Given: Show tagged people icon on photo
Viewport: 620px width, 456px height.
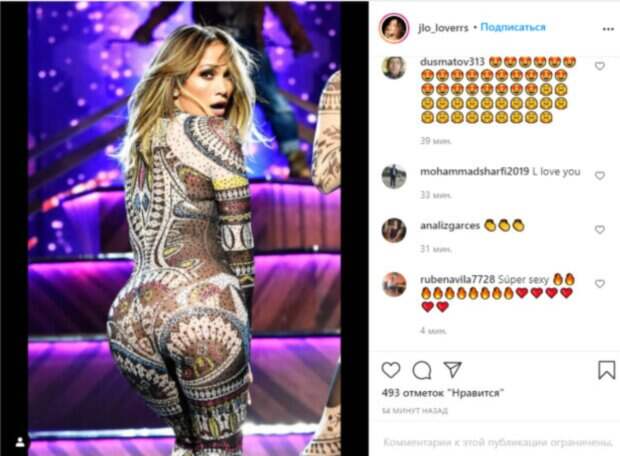Looking at the screenshot, I should [20, 442].
